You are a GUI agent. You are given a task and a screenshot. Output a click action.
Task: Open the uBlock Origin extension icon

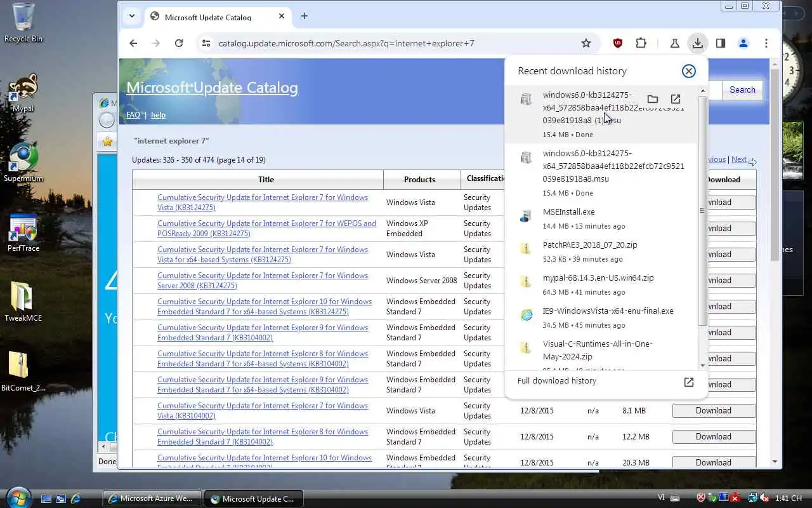point(618,43)
